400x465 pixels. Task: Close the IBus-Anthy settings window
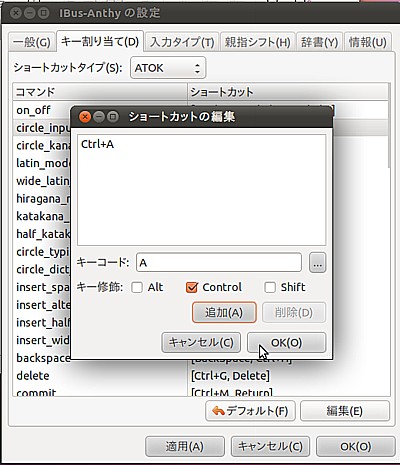(16, 13)
